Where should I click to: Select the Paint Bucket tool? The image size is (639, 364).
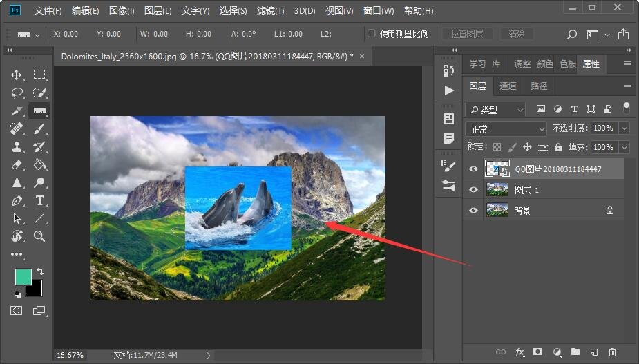coord(39,164)
